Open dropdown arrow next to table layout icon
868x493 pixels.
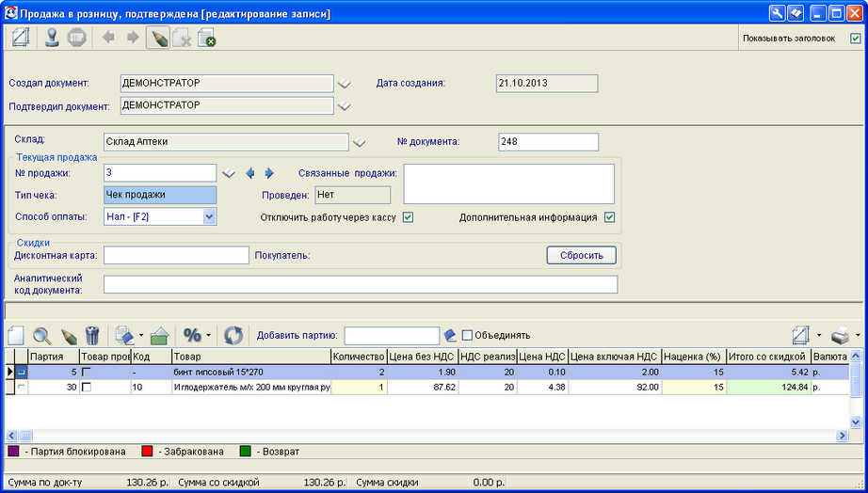(818, 335)
